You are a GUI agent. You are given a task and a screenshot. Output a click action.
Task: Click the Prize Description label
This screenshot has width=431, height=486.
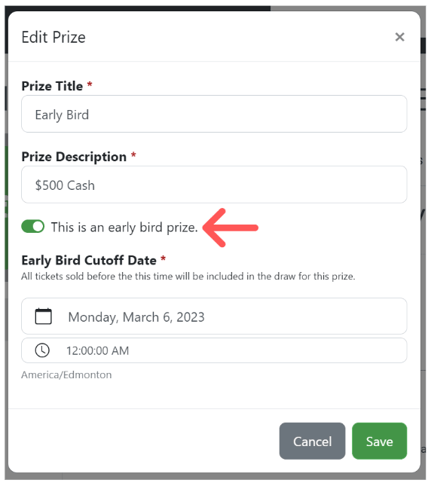(x=74, y=157)
